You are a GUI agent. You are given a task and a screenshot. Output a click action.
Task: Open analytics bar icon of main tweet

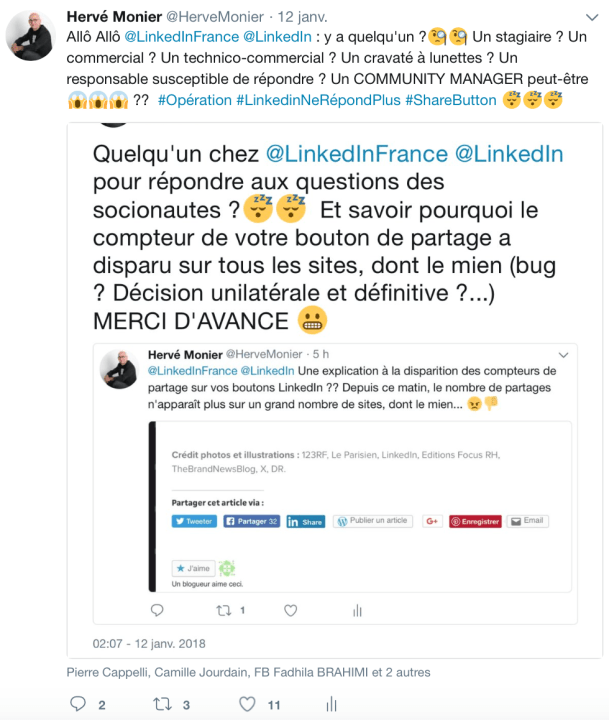(331, 704)
